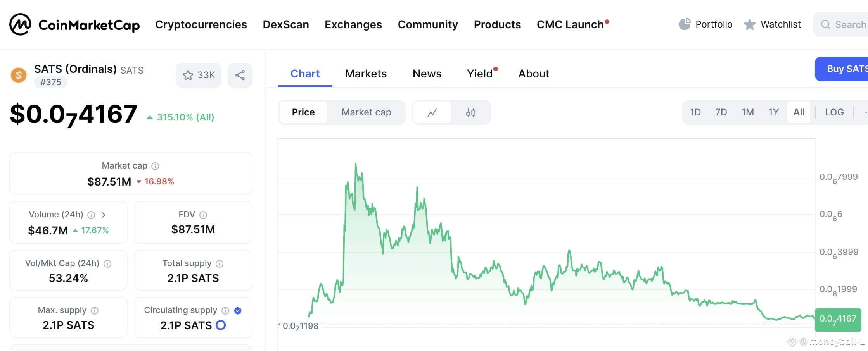This screenshot has width=868, height=351.
Task: Set chart range to All
Action: 799,112
